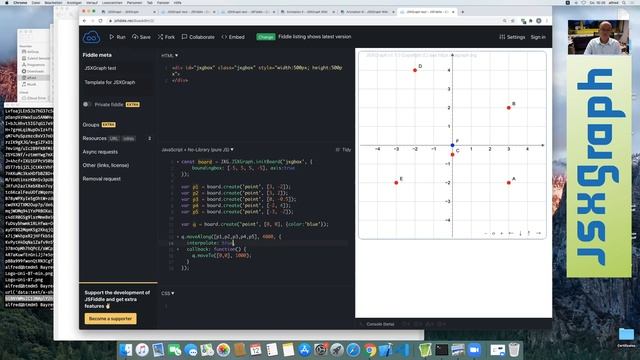Click the JSXGraph pan down arrow
This screenshot has height=360, width=640.
click(x=520, y=233)
